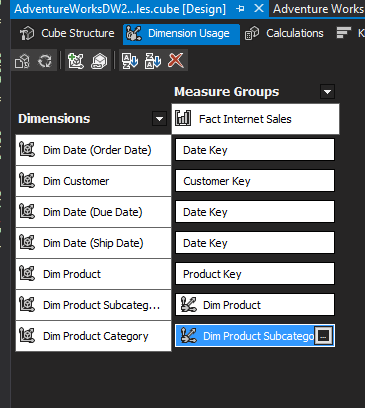Select the Dim Customer dimension row
Screen dimensions: 365x408
(93, 181)
